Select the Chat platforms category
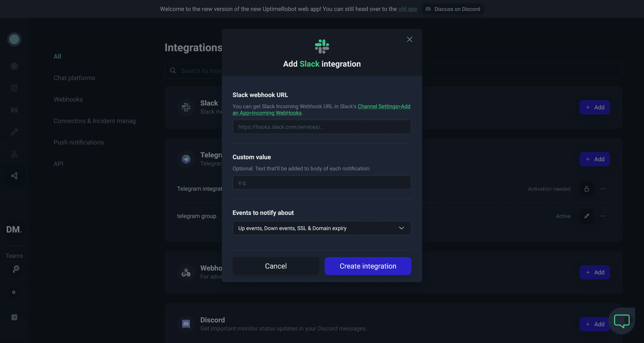The width and height of the screenshot is (644, 343). click(74, 78)
